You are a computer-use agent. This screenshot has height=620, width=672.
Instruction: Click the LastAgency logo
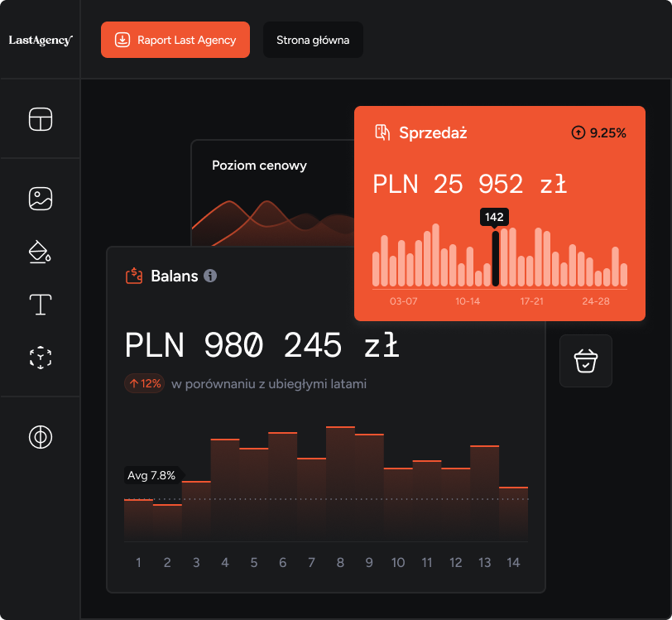click(41, 40)
